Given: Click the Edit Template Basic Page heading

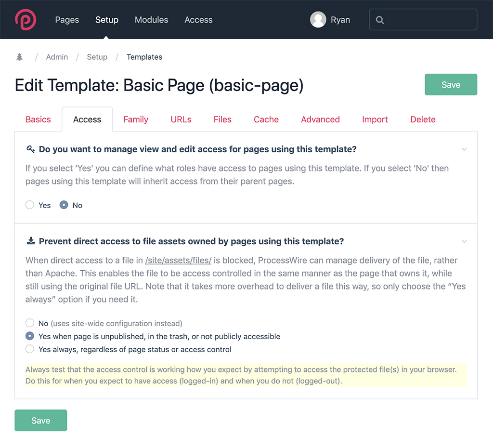Looking at the screenshot, I should click(159, 85).
